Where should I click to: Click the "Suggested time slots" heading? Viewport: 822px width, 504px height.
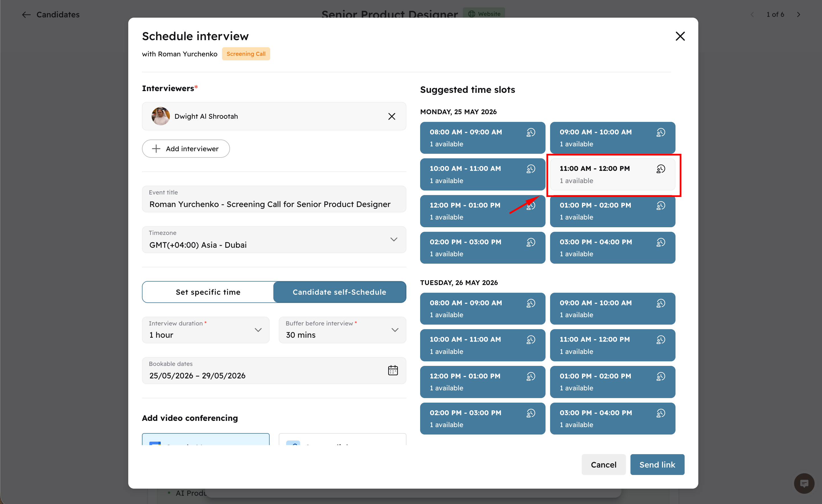pos(467,90)
